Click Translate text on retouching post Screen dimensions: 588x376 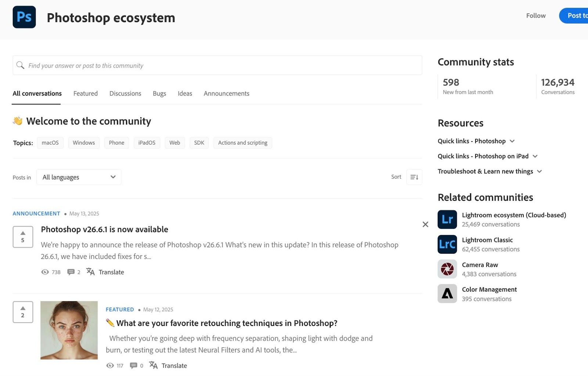(x=174, y=365)
